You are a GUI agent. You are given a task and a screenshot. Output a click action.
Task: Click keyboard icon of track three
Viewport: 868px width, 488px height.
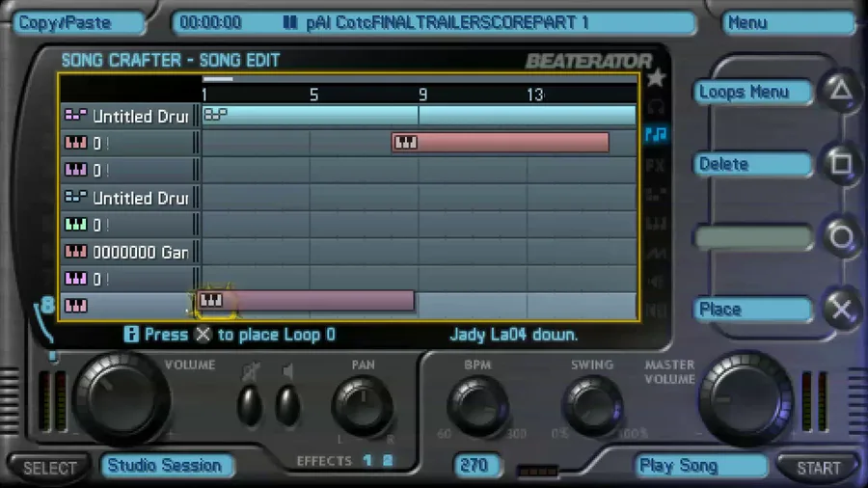pyautogui.click(x=76, y=170)
